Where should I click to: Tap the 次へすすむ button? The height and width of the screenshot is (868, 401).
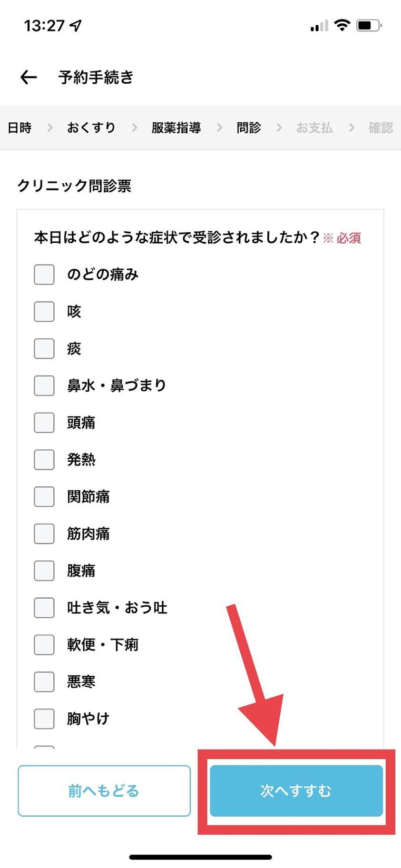coord(296,791)
